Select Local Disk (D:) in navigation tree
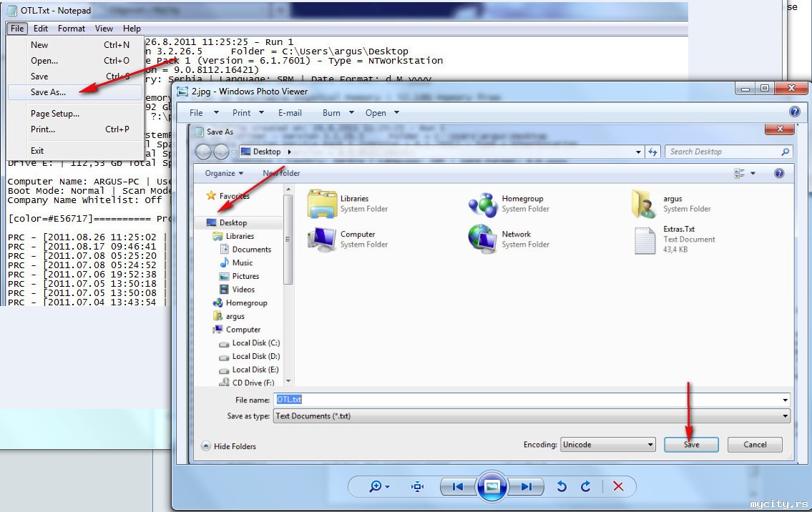812x512 pixels. tap(250, 356)
